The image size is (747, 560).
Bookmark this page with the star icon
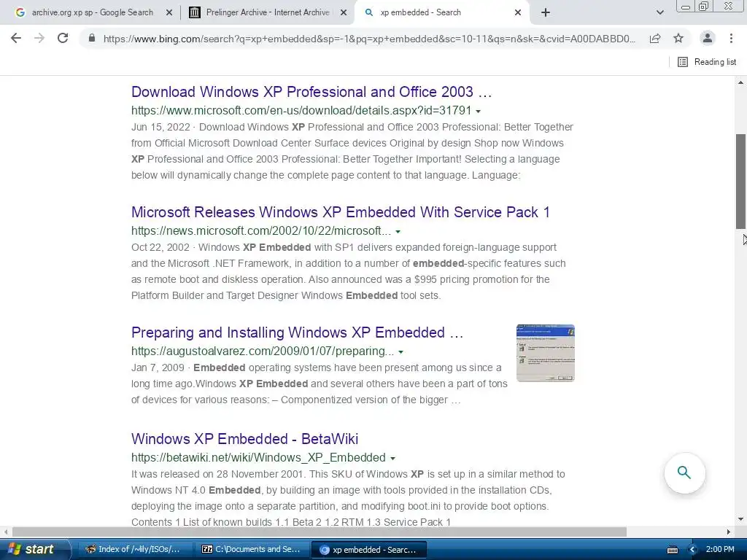coord(678,38)
